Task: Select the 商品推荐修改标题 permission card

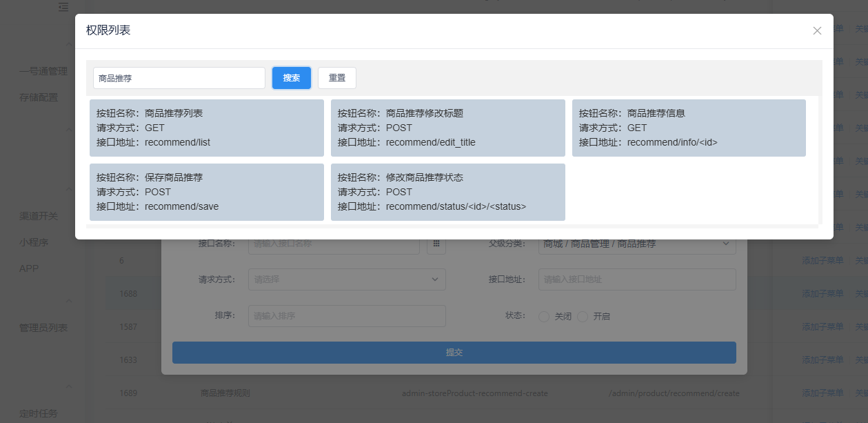Action: coord(448,128)
